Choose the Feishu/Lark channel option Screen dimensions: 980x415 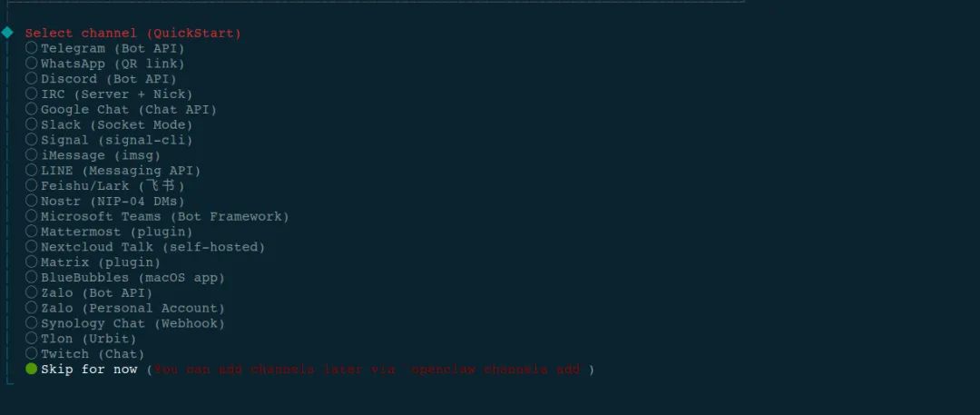click(x=105, y=186)
